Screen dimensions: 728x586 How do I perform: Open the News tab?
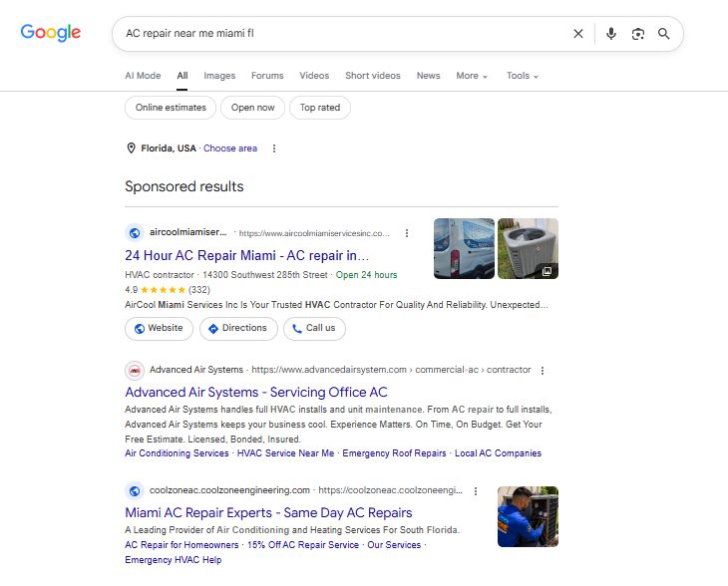428,76
